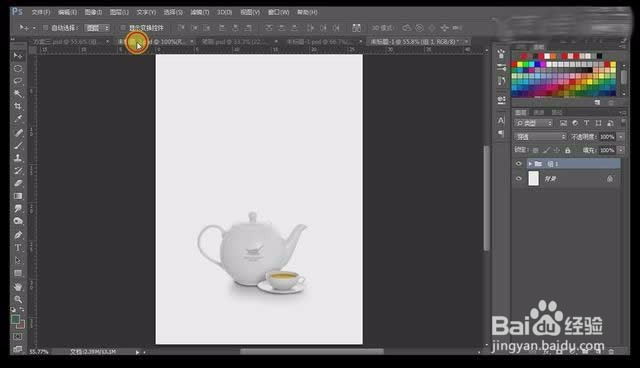Open the 窗口(W) menu
640x368 pixels.
click(278, 12)
